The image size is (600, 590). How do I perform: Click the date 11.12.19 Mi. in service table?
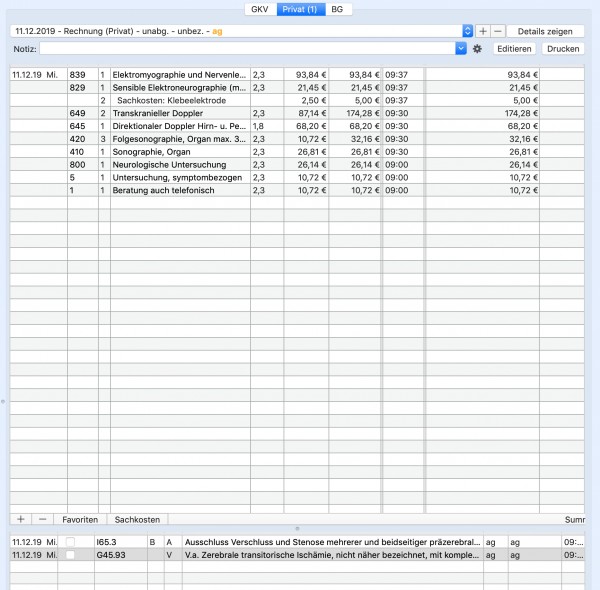click(x=35, y=75)
